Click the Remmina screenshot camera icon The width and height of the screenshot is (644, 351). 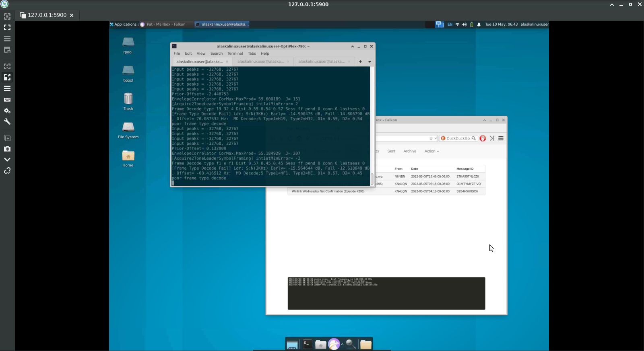click(7, 149)
